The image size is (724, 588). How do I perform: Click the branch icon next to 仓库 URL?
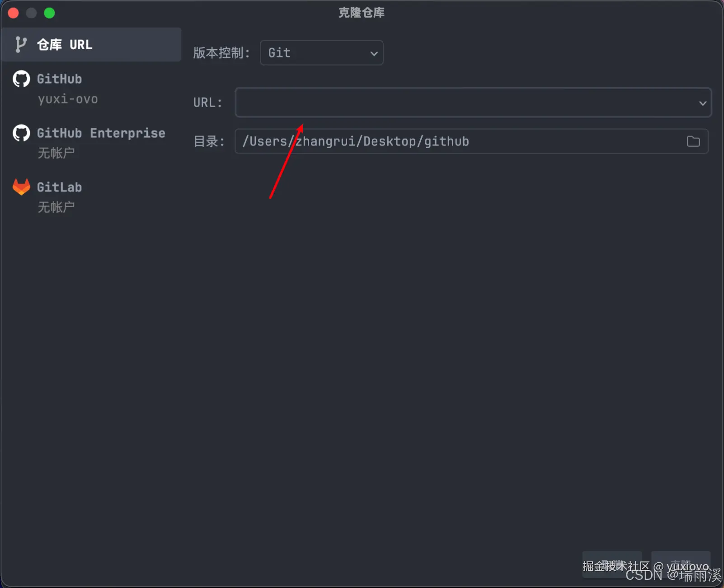(20, 44)
